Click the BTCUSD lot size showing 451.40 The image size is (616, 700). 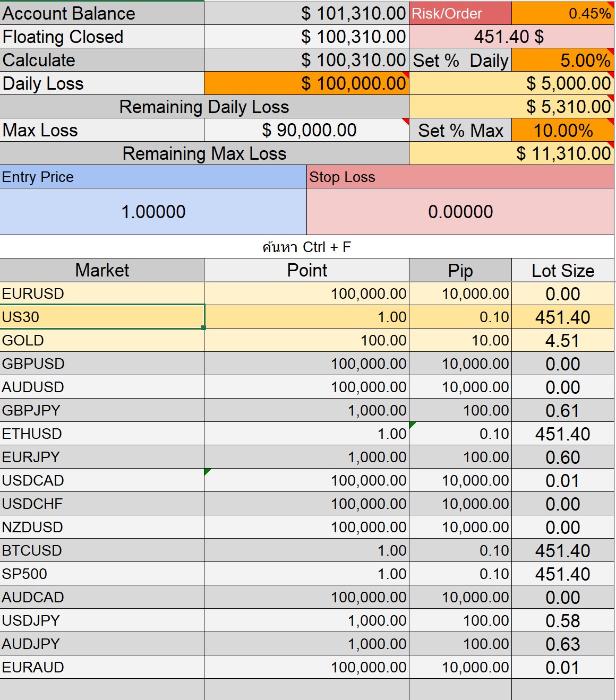coord(563,550)
